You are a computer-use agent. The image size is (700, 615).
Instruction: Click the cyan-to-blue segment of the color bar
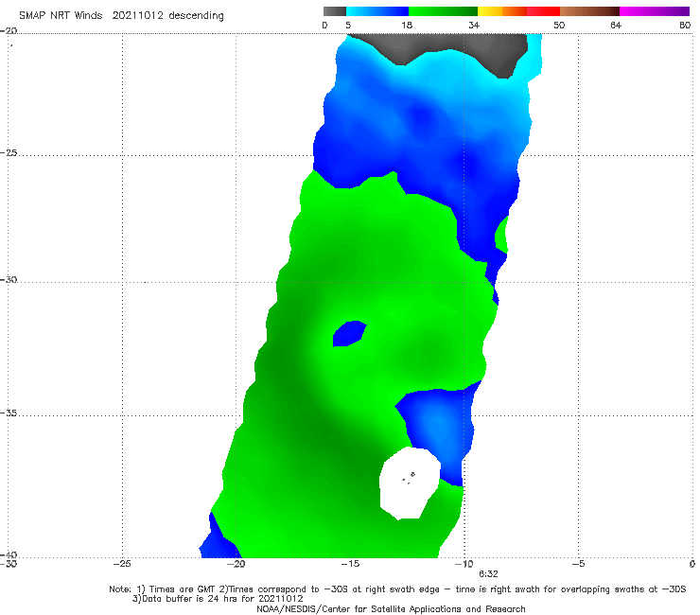(377, 11)
